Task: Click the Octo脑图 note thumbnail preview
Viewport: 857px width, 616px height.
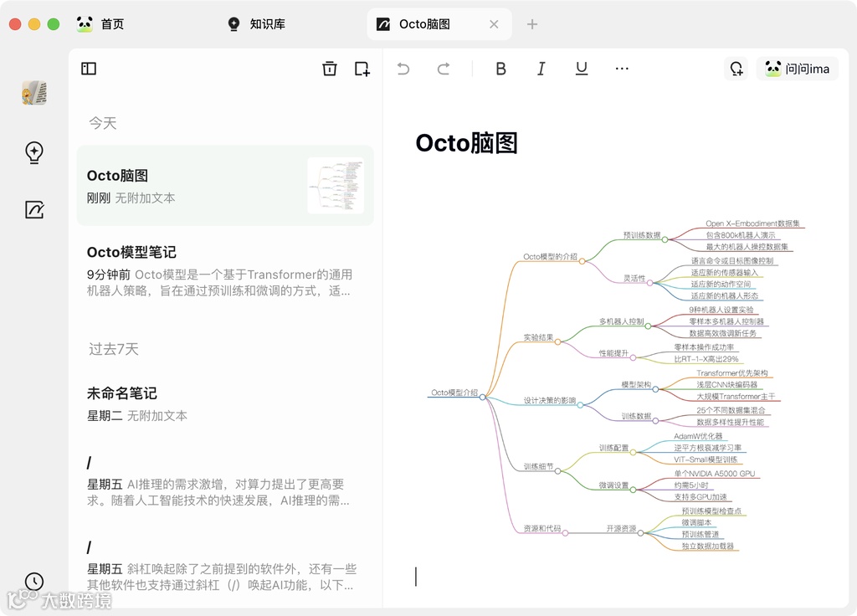Action: (x=336, y=185)
